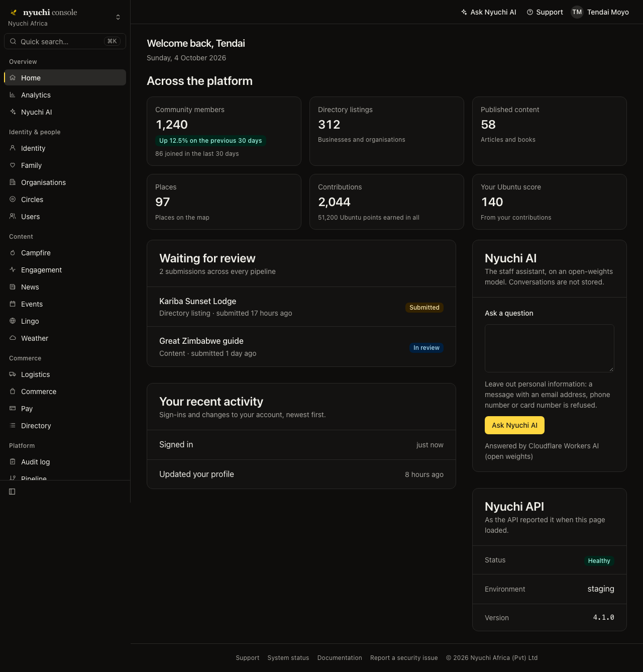Screen dimensions: 643x672
Task: Click the Campfire flame icon
Action: (13, 253)
